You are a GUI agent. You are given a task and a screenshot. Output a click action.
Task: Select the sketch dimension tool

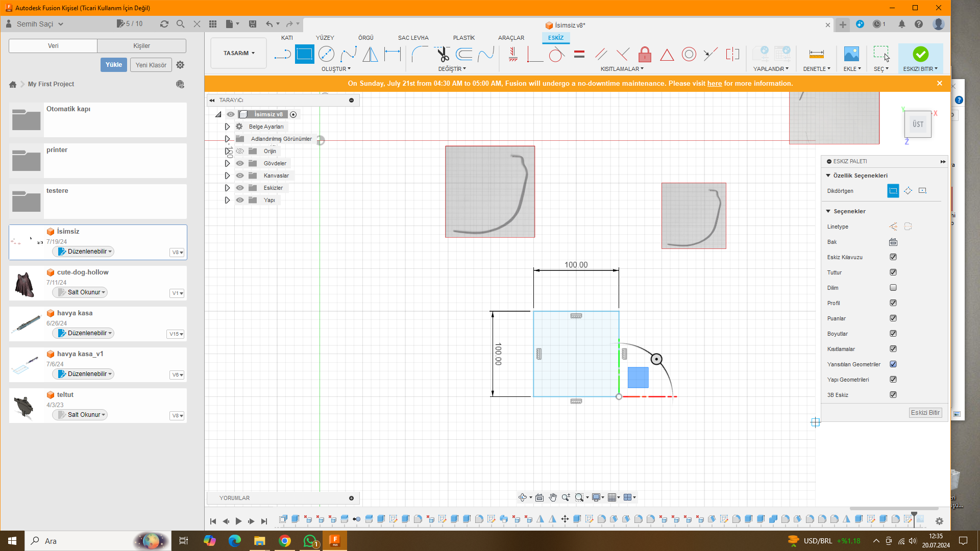tap(392, 54)
